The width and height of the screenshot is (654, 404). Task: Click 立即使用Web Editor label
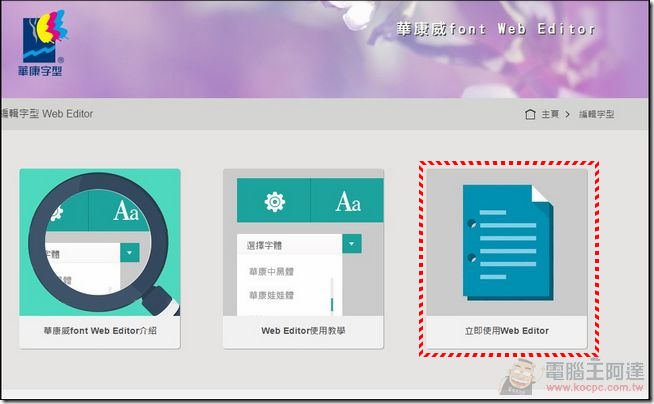coord(507,331)
